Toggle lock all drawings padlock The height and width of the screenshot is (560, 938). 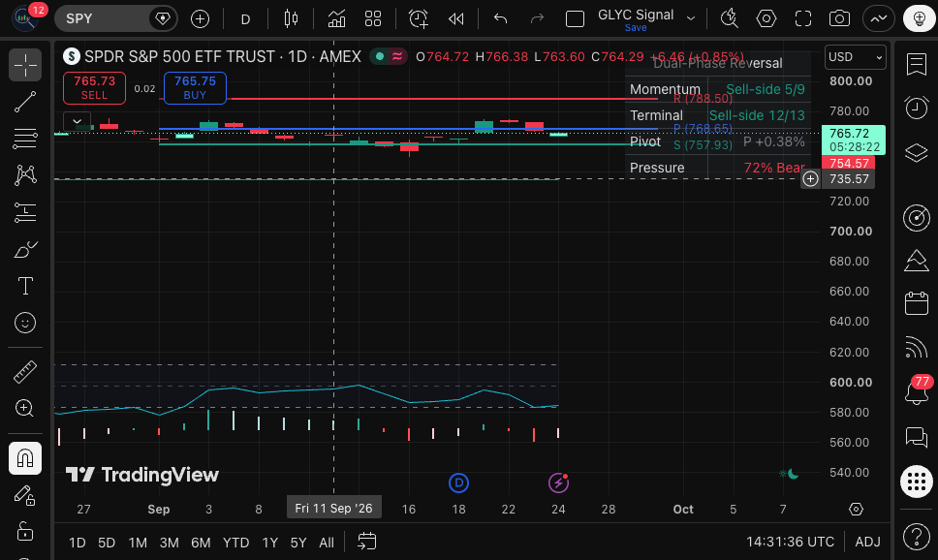coord(25,531)
